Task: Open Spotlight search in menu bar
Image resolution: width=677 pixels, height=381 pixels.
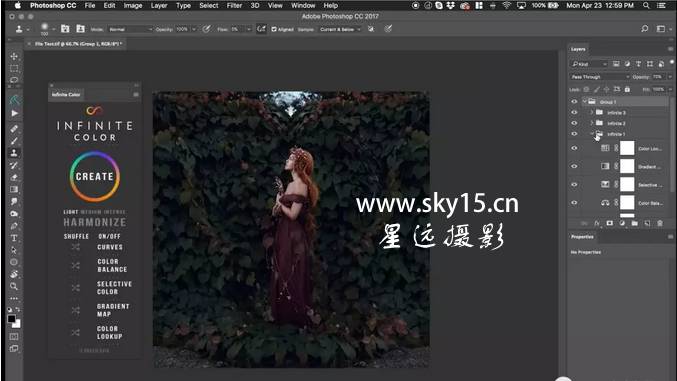Action: (646, 6)
